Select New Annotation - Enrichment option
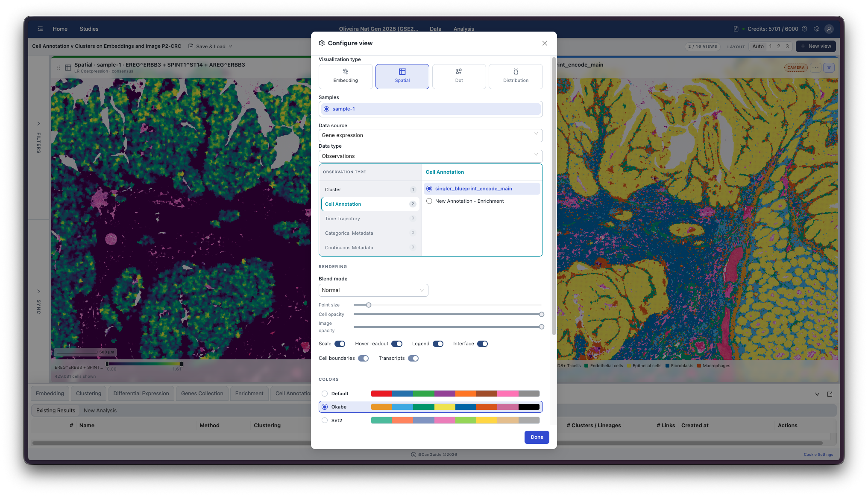The width and height of the screenshot is (868, 496). tap(482, 201)
